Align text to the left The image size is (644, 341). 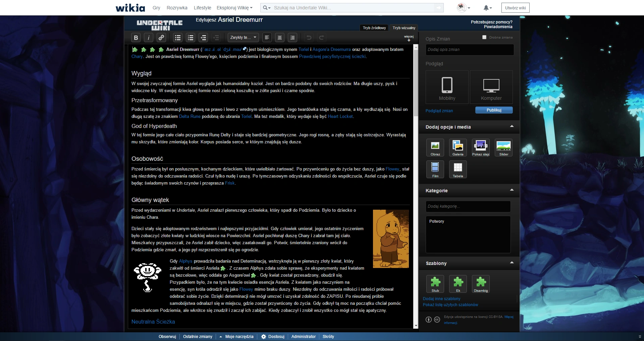[267, 38]
